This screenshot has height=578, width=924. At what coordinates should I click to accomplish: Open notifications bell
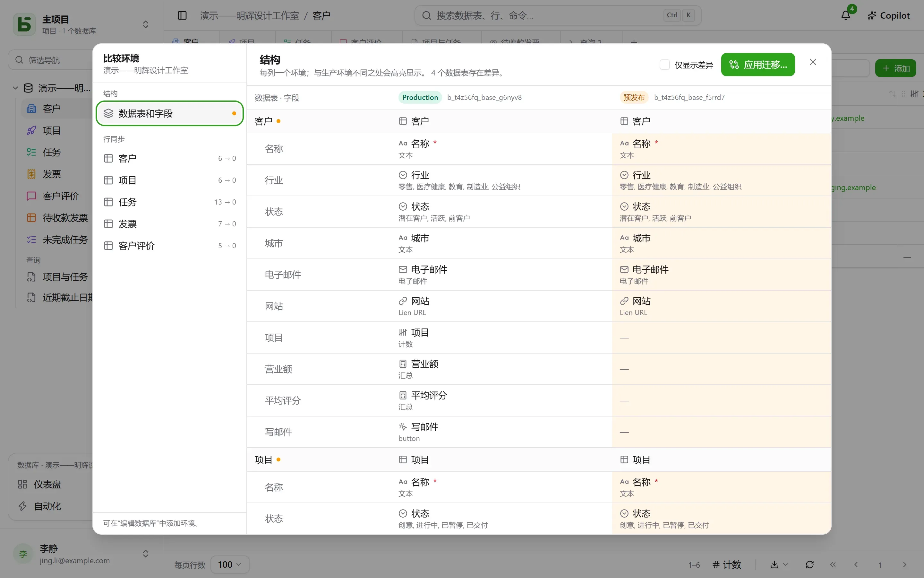point(846,15)
